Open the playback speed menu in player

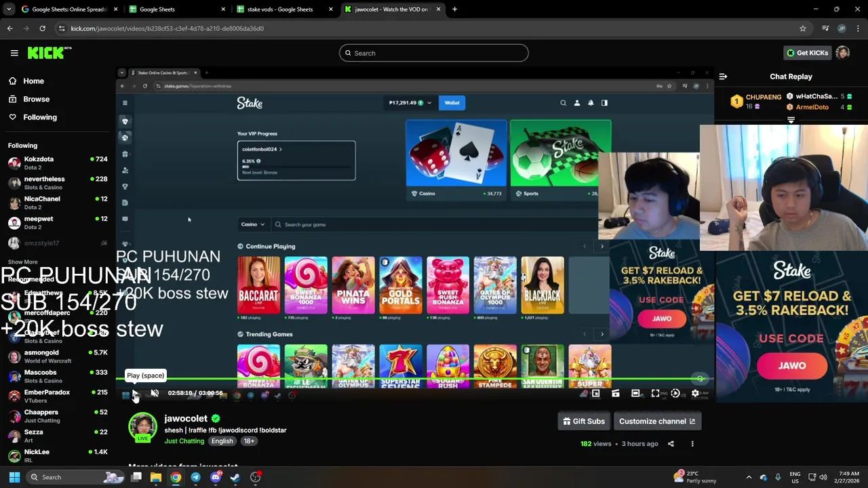pyautogui.click(x=675, y=393)
